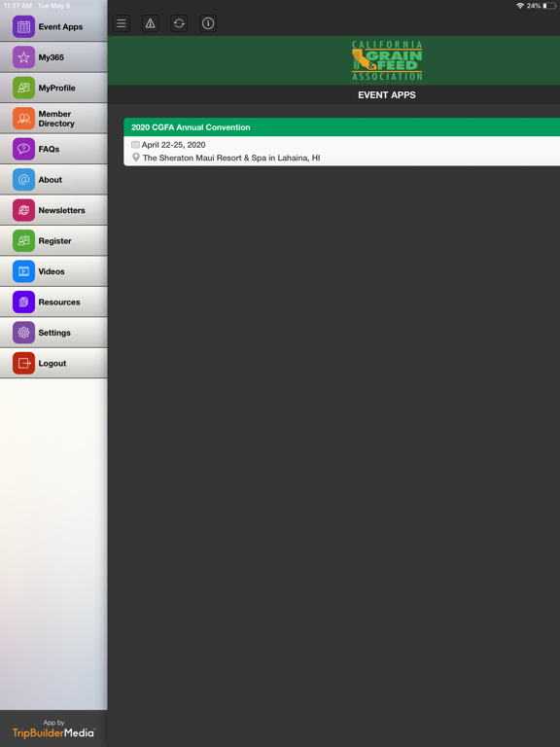Click the calendar icon beside event date
This screenshot has width=560, height=747.
pyautogui.click(x=135, y=144)
